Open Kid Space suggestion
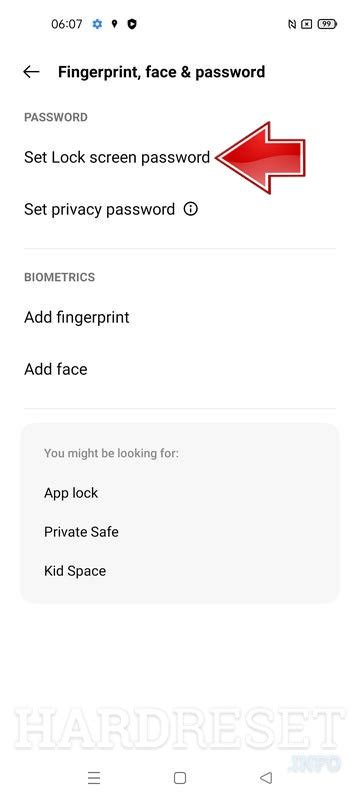The height and width of the screenshot is (800, 360). [x=75, y=570]
